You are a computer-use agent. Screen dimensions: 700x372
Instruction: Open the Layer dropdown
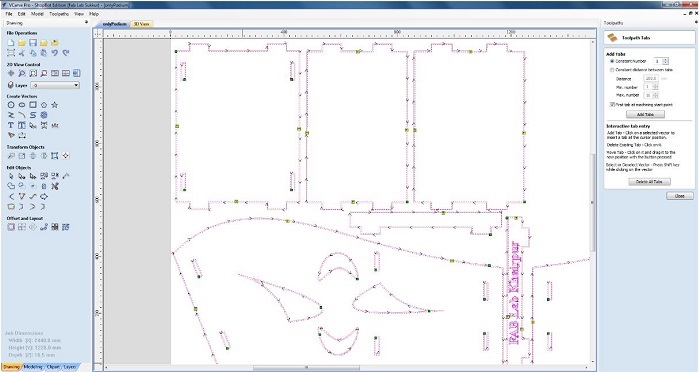click(55, 85)
